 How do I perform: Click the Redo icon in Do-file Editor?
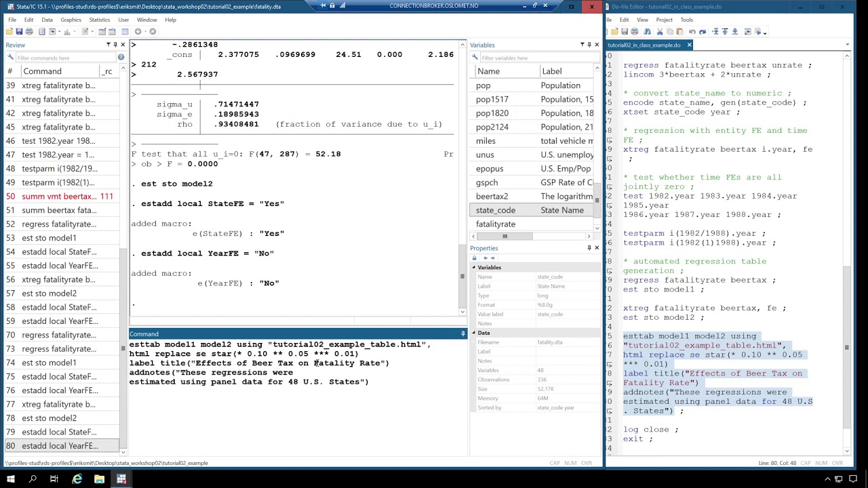703,31
